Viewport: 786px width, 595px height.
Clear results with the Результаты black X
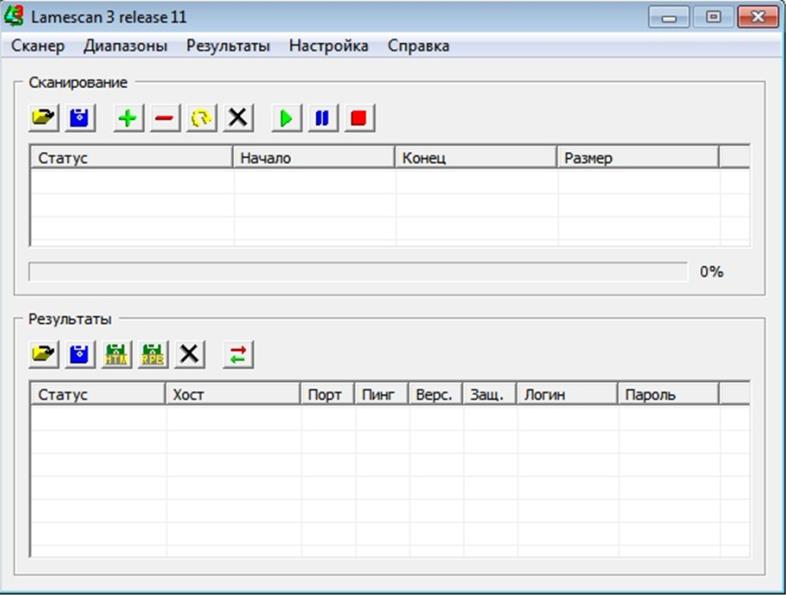pos(190,354)
